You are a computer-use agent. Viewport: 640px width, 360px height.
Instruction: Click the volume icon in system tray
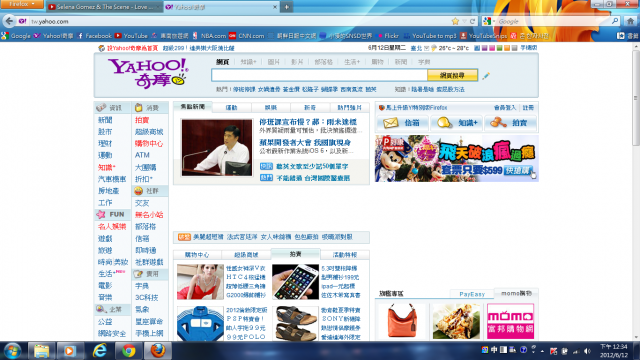coord(587,351)
